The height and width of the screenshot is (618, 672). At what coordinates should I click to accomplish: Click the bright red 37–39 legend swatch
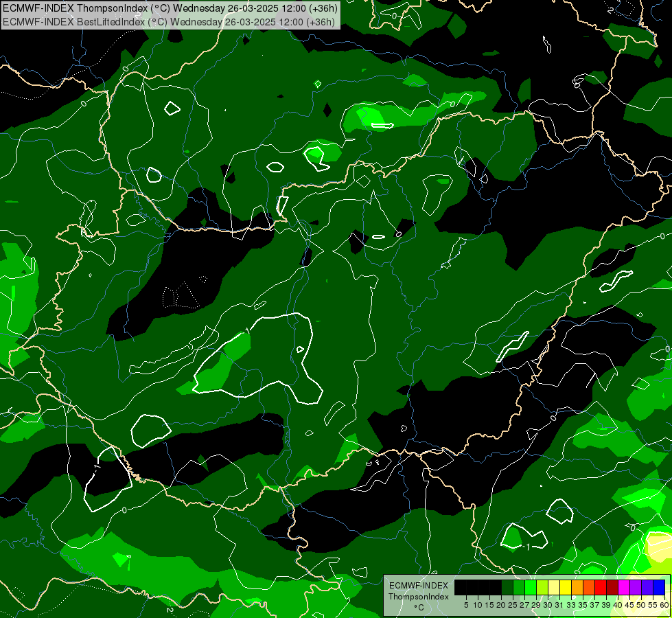click(x=601, y=588)
